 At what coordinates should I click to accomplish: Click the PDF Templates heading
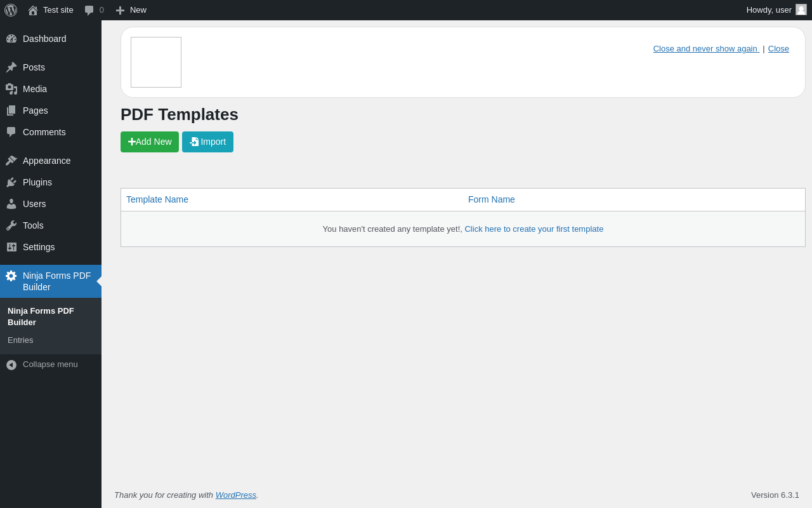coord(180,114)
